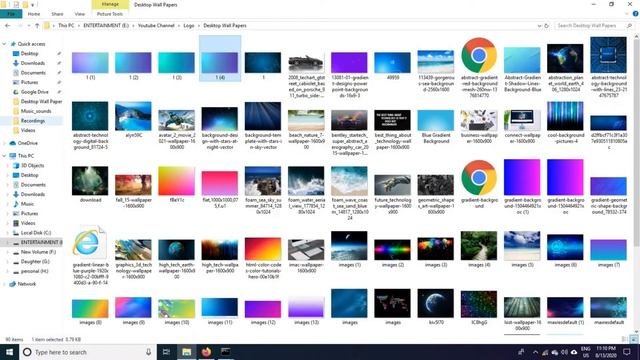Refresh the current folder view

(547, 25)
